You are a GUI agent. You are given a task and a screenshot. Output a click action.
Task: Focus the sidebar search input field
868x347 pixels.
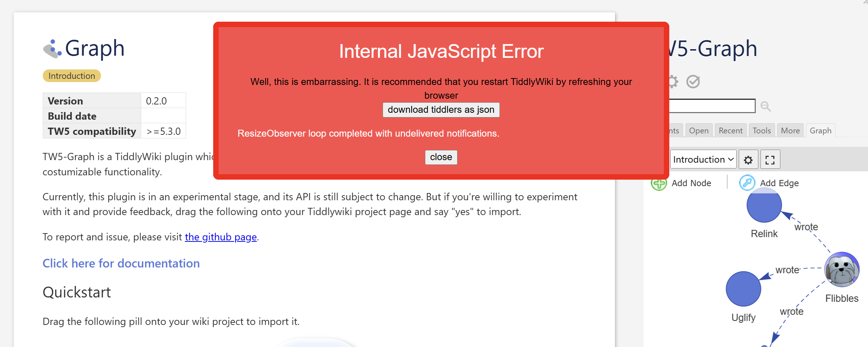coord(712,106)
